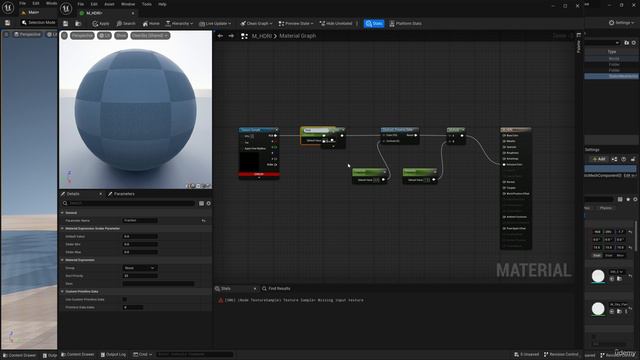Click the Show button in preview viewport

point(121,36)
